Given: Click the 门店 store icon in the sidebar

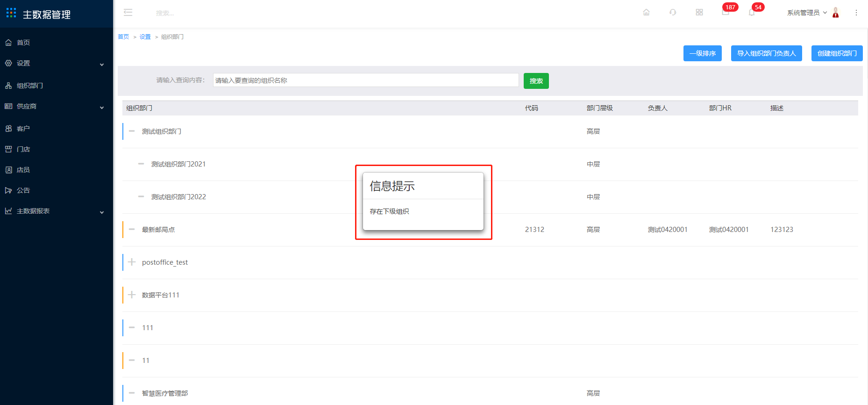Looking at the screenshot, I should (x=8, y=149).
